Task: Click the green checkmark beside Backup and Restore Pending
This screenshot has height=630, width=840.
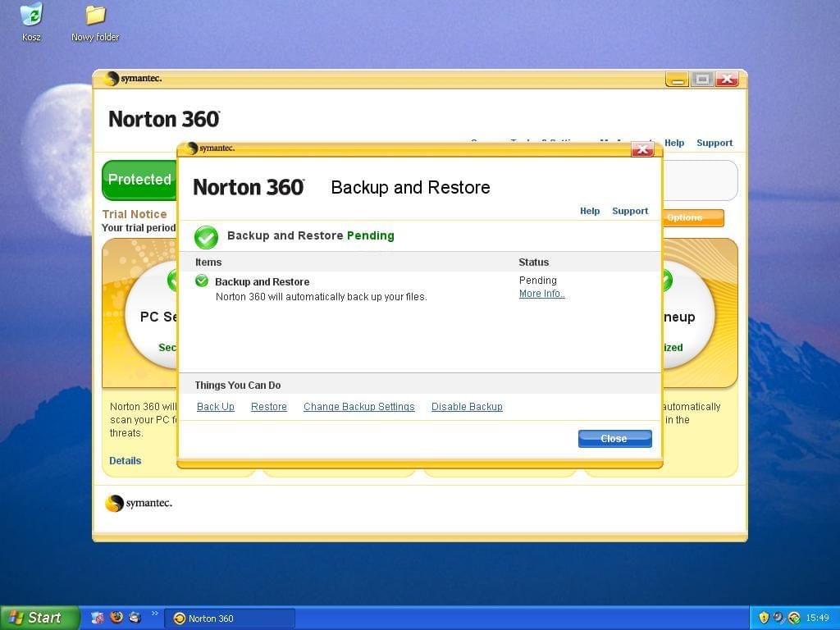Action: 206,237
